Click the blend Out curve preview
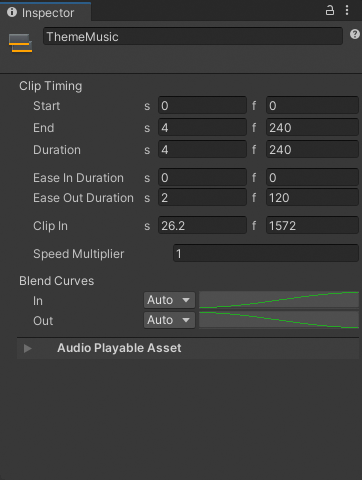362x480 pixels. pyautogui.click(x=279, y=320)
